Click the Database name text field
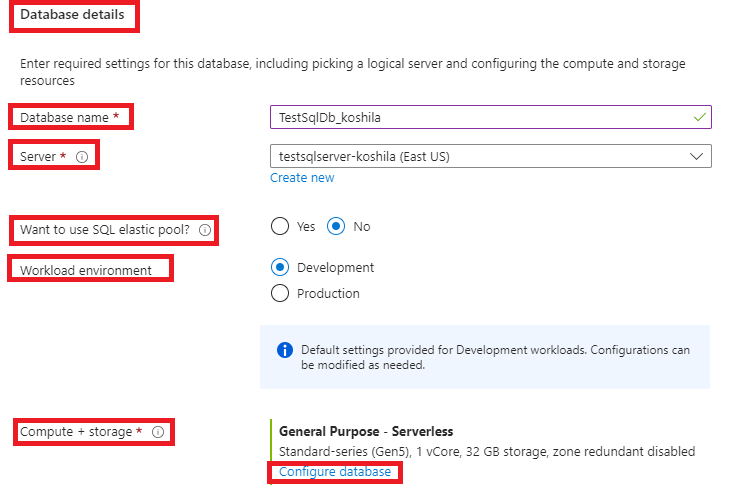Screen dimensions: 739x494 480,117
